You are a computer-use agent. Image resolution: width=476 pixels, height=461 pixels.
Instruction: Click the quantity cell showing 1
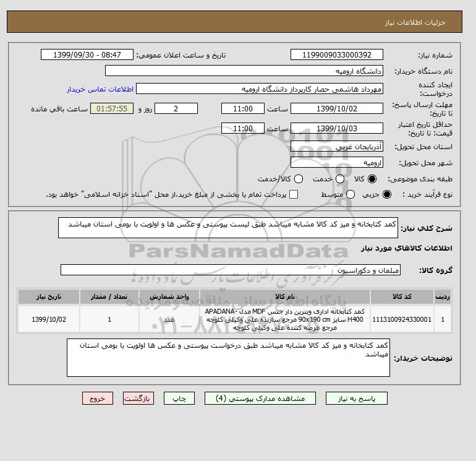click(109, 319)
